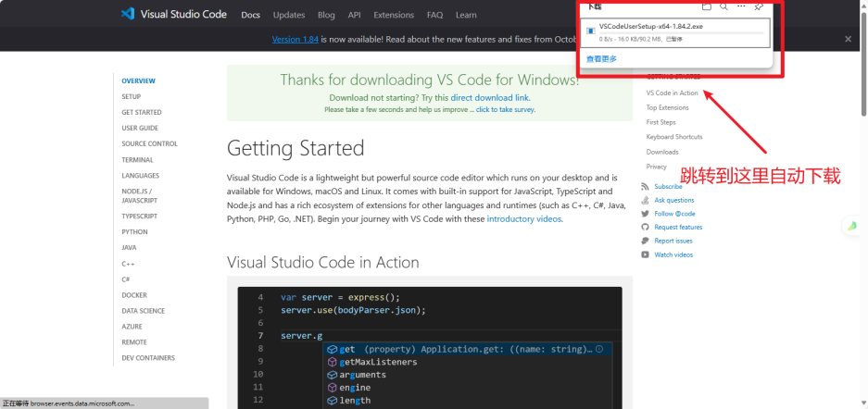The width and height of the screenshot is (868, 409).
Task: Click the download progress bar of VSCodeUserSetup
Action: [x=681, y=33]
